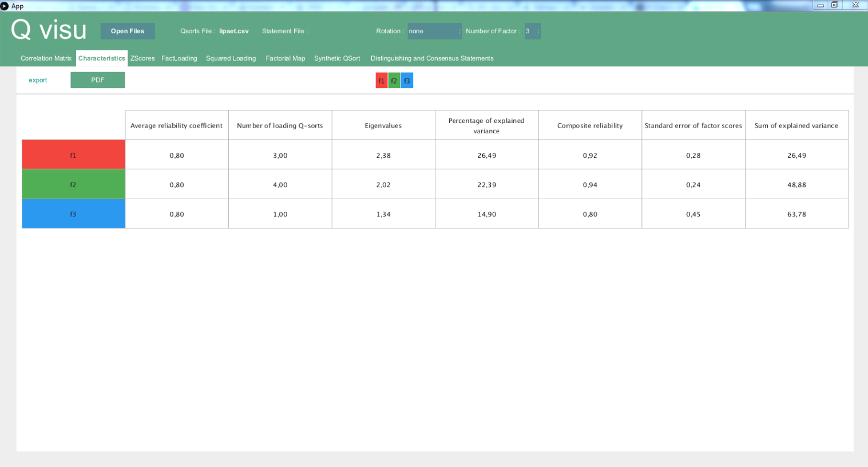Select the green f2 row header

pyautogui.click(x=73, y=184)
